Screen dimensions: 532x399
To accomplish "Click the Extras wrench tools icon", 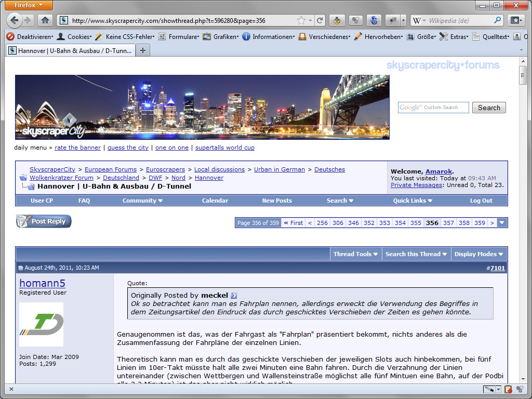I will (444, 36).
